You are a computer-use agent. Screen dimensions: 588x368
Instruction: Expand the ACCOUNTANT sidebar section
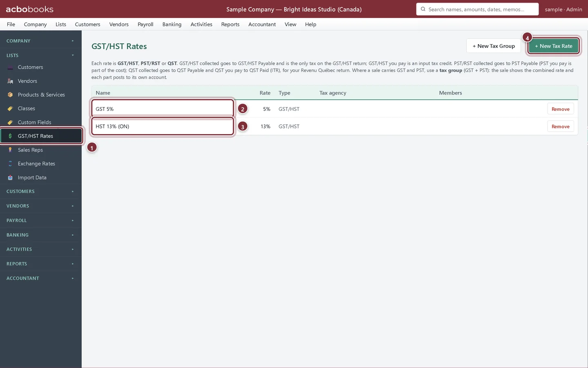[x=41, y=278]
